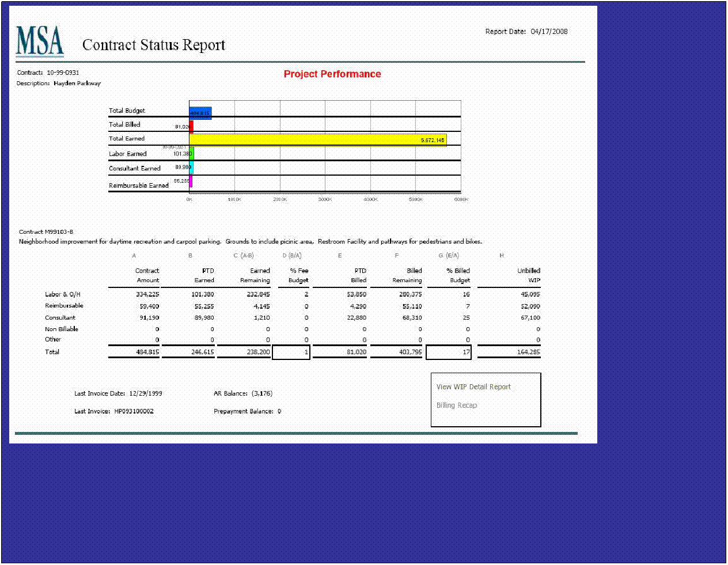Select total PTD billed 81,020
Viewport: 728px width, 565px height.
click(x=357, y=352)
